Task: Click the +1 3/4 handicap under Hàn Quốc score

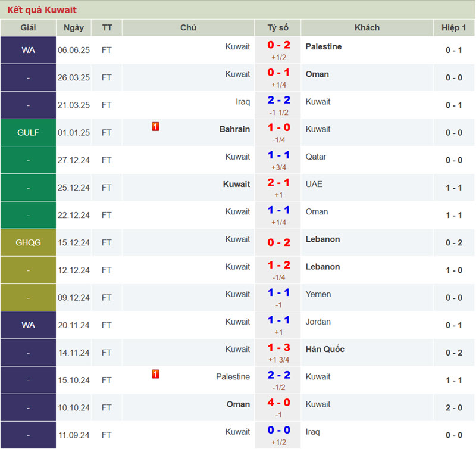Action: (278, 360)
